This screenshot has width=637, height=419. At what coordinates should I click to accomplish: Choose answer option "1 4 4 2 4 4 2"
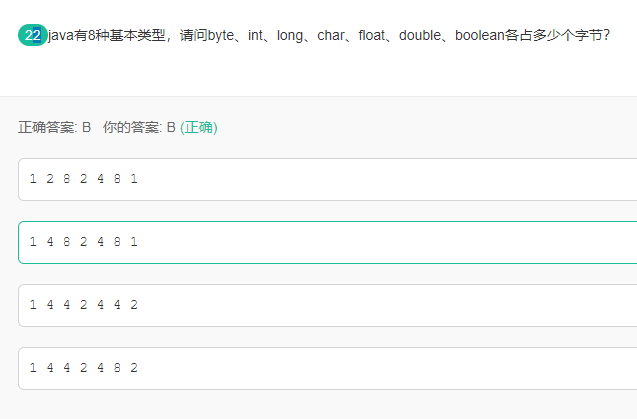coord(327,305)
